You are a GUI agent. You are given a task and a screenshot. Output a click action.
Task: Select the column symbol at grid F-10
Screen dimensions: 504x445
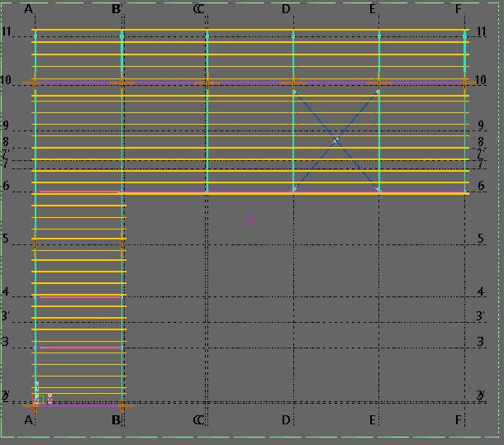click(465, 83)
